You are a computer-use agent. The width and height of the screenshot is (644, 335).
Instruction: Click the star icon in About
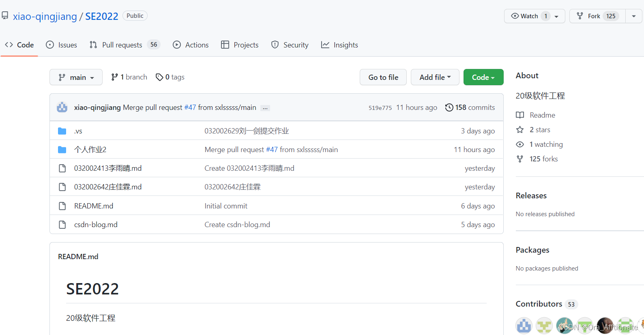click(x=520, y=130)
